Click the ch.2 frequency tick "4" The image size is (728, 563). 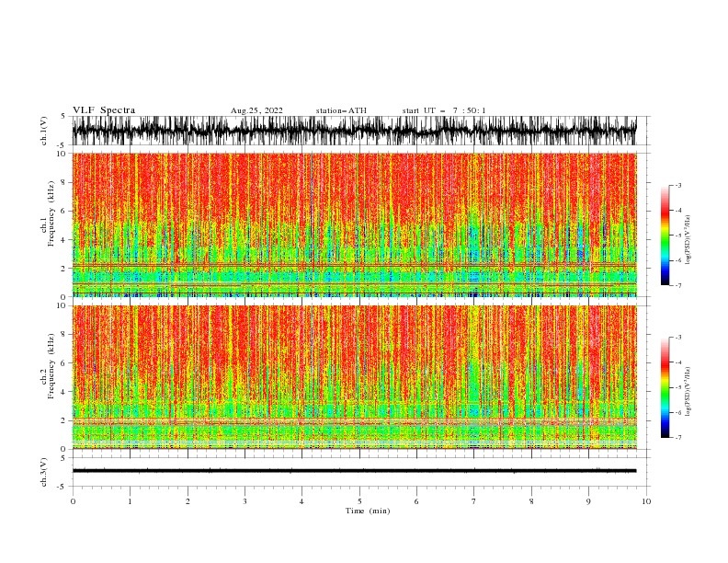tap(63, 392)
